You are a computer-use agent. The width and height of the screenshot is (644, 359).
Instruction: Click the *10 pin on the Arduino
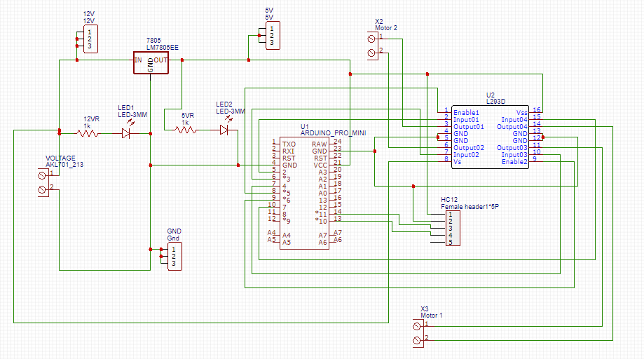pos(321,221)
